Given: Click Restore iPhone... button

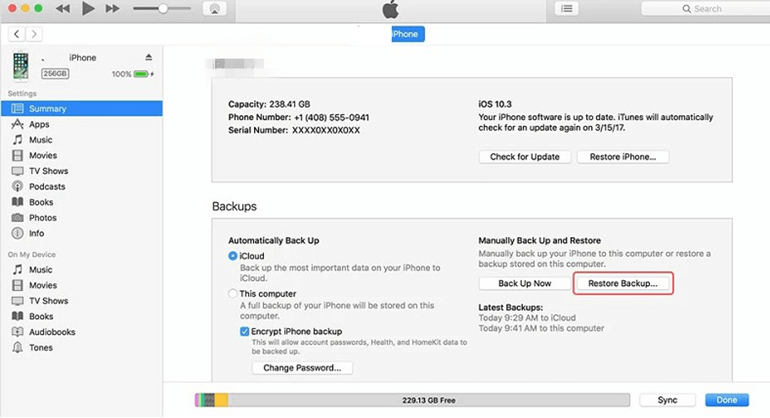Looking at the screenshot, I should coord(623,157).
